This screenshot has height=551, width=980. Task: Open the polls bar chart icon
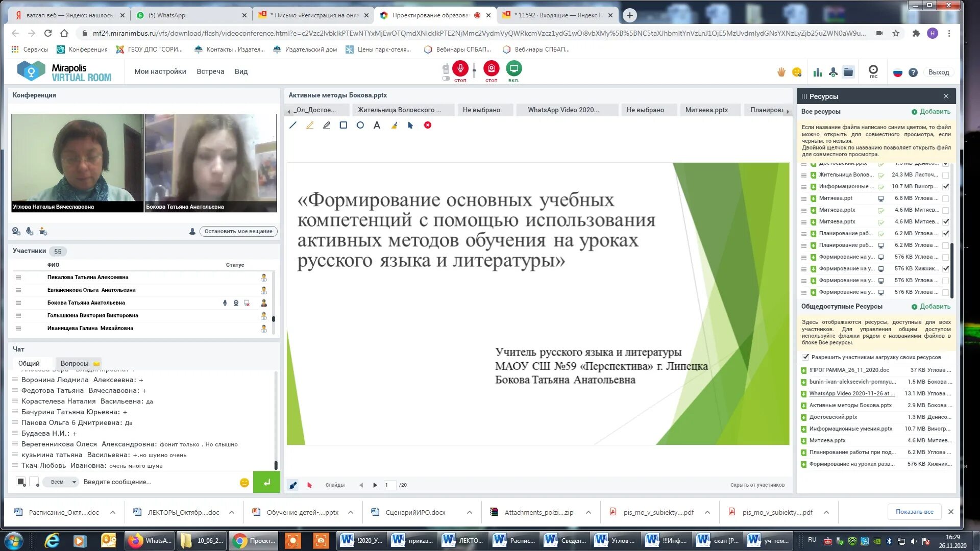(818, 72)
